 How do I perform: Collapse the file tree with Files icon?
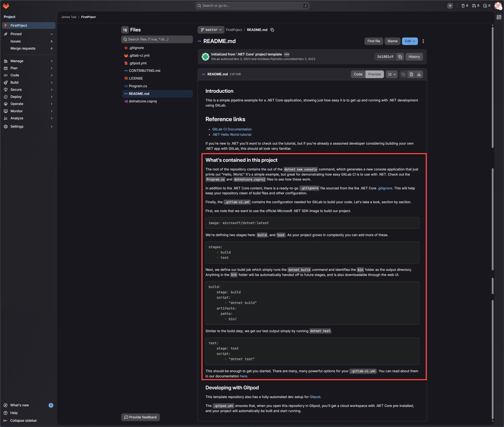point(125,30)
